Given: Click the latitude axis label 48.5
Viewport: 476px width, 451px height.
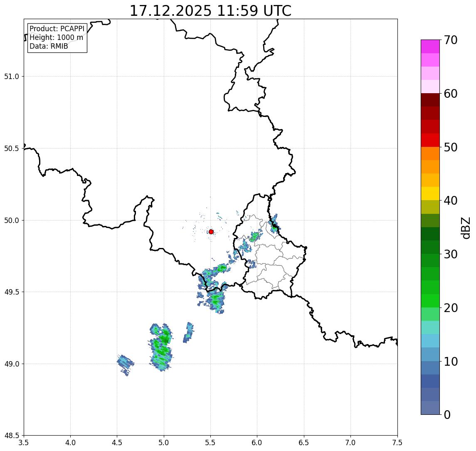Looking at the screenshot, I should pos(12,436).
